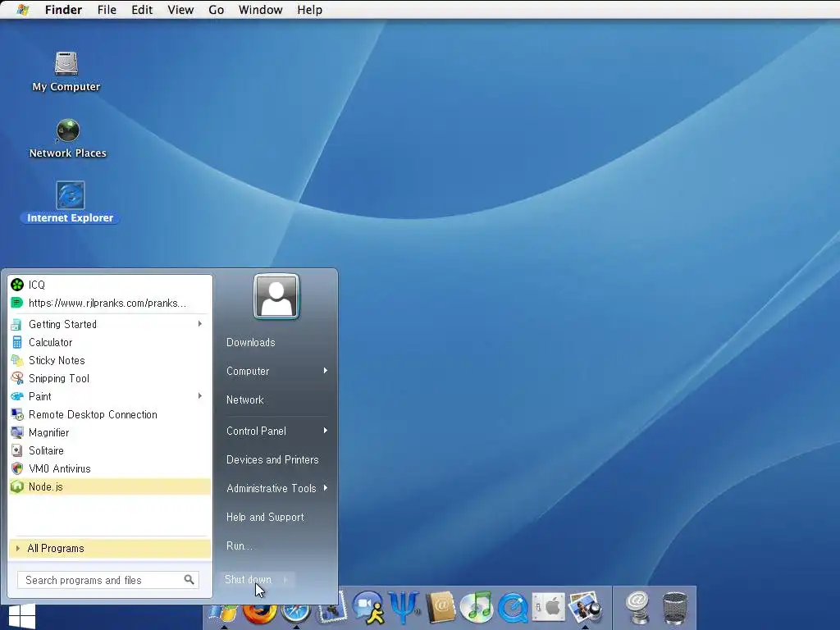
Task: Open the Address Book dock icon
Action: pos(441,608)
